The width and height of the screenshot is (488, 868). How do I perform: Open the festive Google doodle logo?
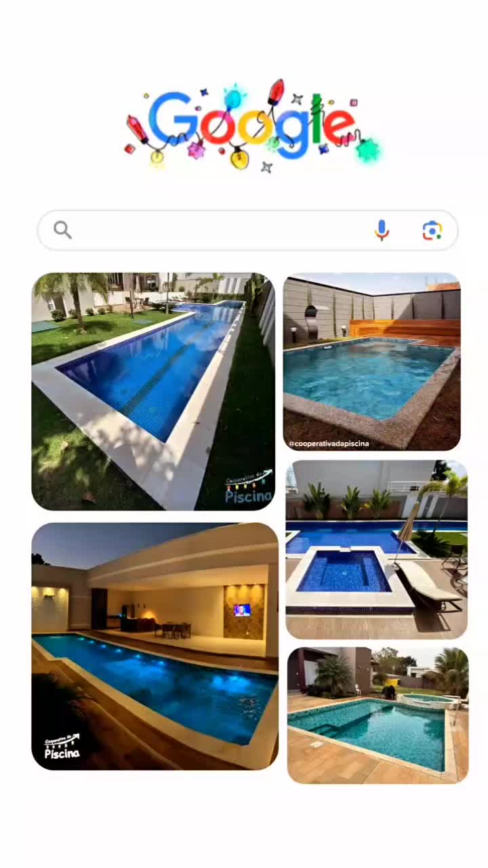[252, 126]
